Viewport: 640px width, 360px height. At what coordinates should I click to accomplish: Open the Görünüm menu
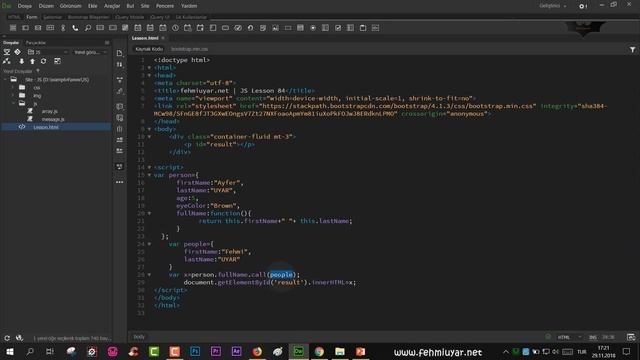pyautogui.click(x=71, y=6)
